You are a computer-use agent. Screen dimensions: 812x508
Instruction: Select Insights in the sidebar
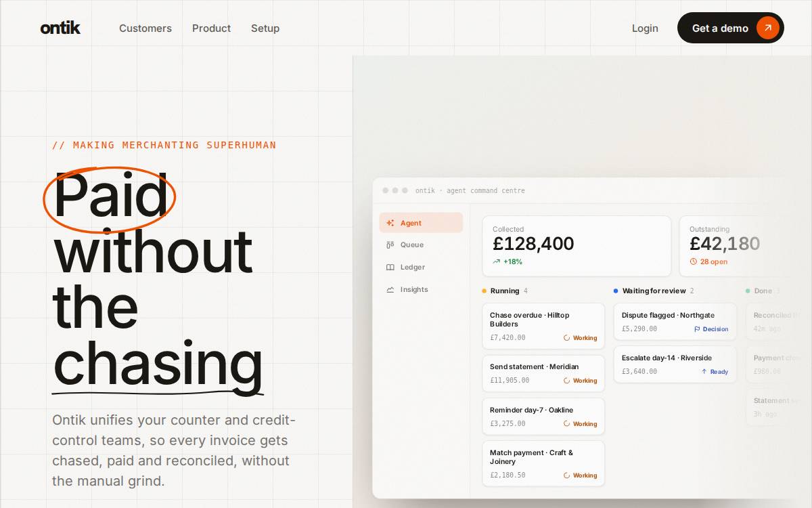point(421,290)
